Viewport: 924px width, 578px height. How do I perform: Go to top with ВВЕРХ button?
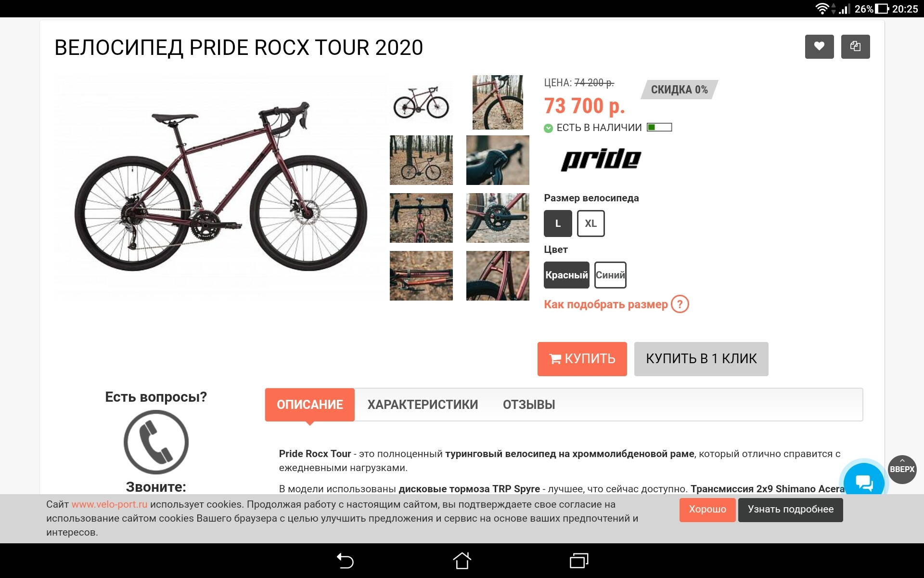click(x=902, y=469)
